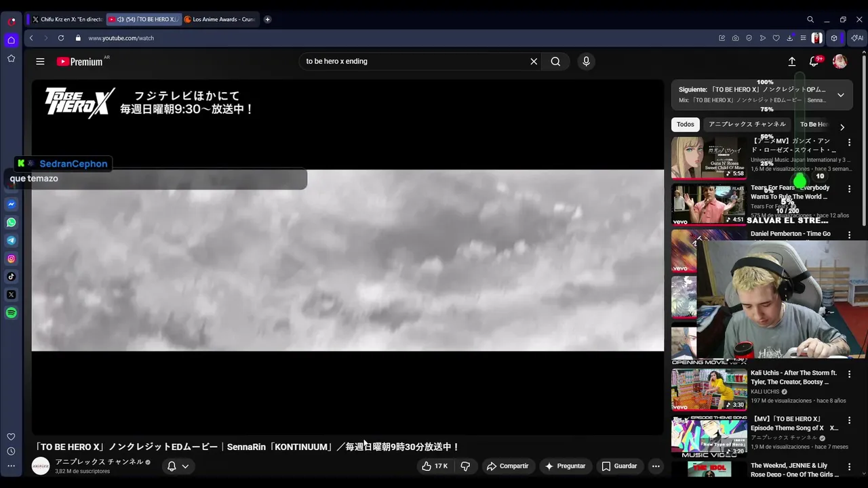
Task: Expand the 'Siguiente' mix playlist panel
Action: (841, 95)
